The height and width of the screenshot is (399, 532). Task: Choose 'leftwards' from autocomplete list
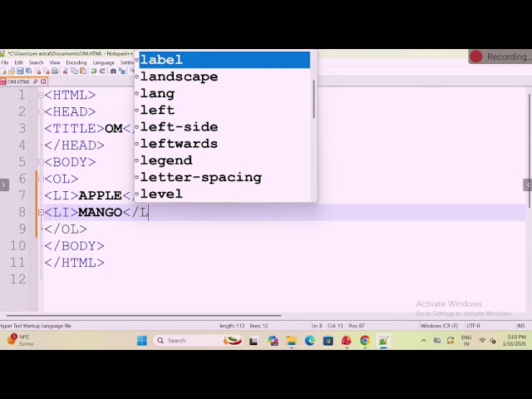223,144
